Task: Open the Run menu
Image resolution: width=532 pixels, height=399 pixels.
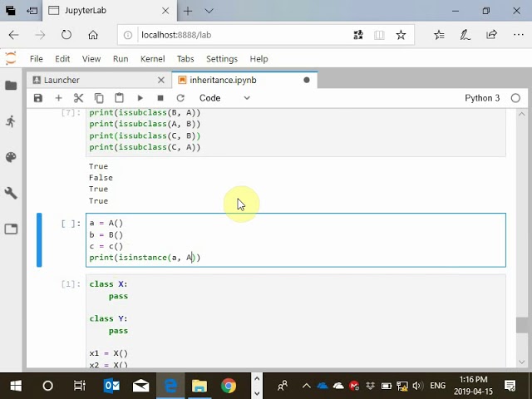Action: [121, 59]
